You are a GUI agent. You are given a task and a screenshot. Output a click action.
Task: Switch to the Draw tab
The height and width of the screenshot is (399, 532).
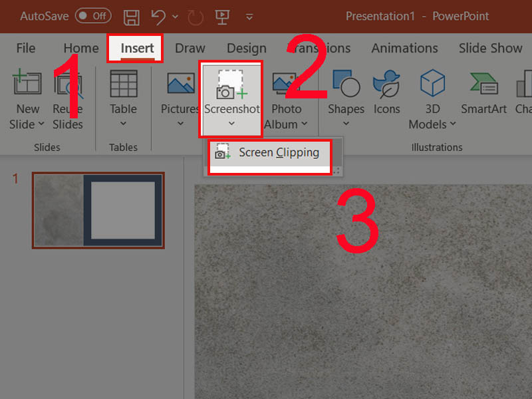(190, 48)
